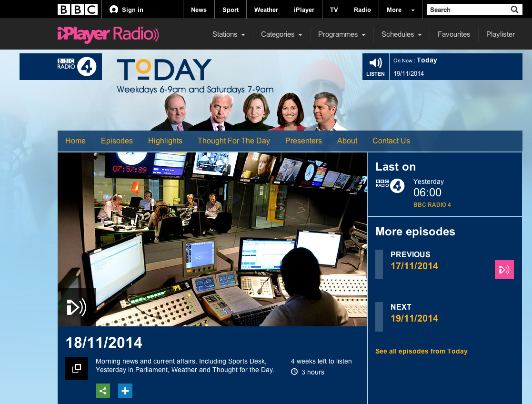Expand the Schedules menu
The height and width of the screenshot is (404, 532).
(x=402, y=34)
